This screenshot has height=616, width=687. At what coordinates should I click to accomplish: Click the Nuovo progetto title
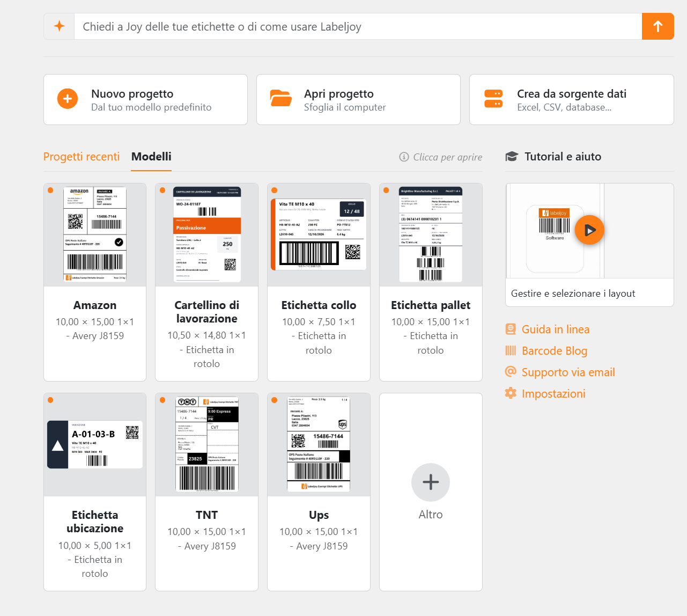coord(132,94)
